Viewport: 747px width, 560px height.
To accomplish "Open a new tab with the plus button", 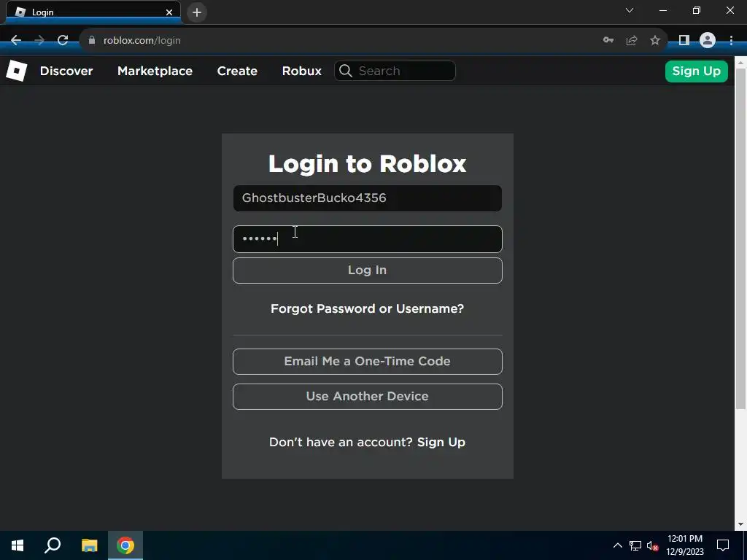I will point(197,12).
